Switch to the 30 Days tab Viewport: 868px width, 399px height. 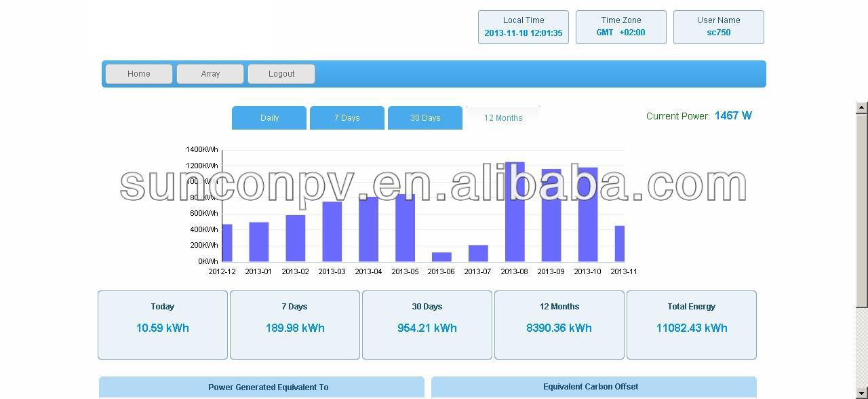pos(425,117)
